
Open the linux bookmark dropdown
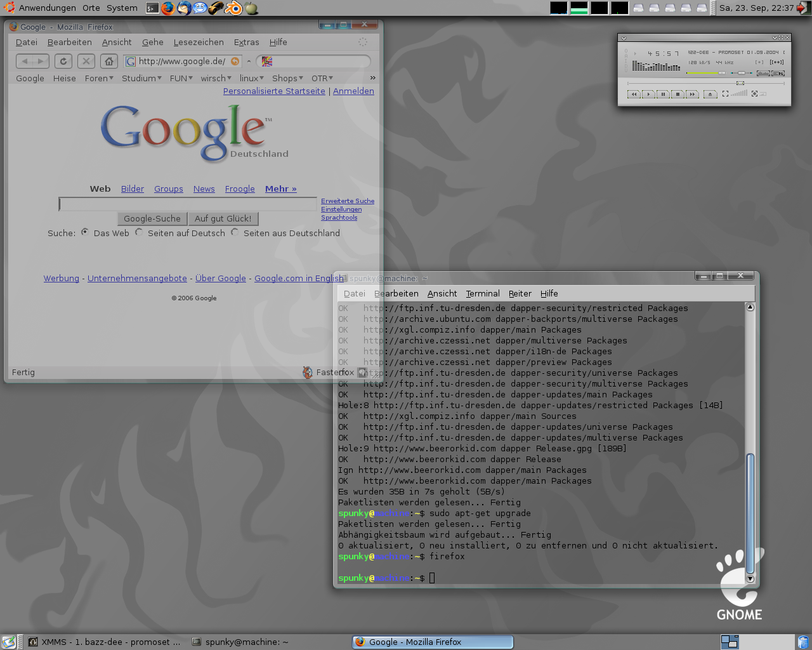click(x=251, y=78)
